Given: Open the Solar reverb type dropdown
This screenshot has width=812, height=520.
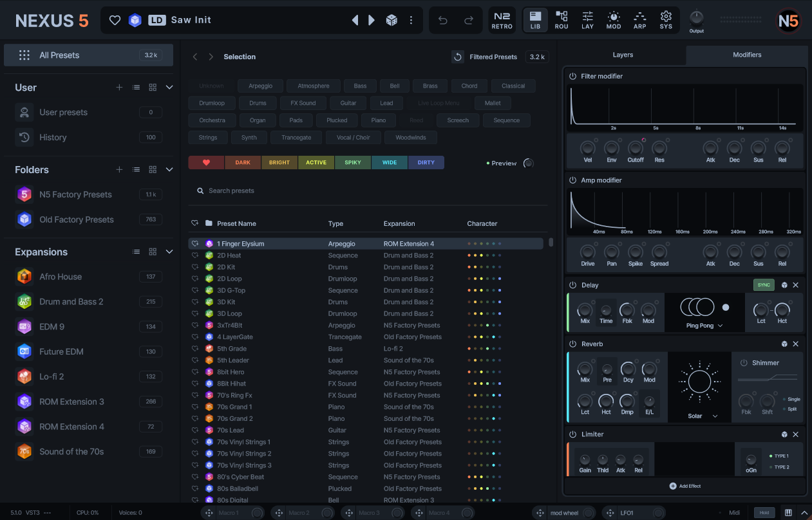Looking at the screenshot, I should tap(702, 416).
